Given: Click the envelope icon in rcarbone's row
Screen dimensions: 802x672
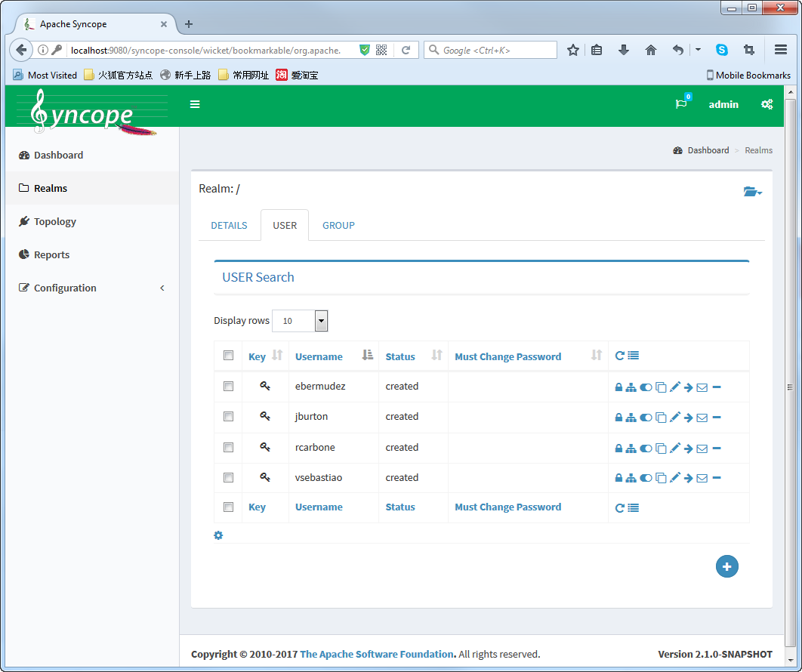Looking at the screenshot, I should click(702, 449).
